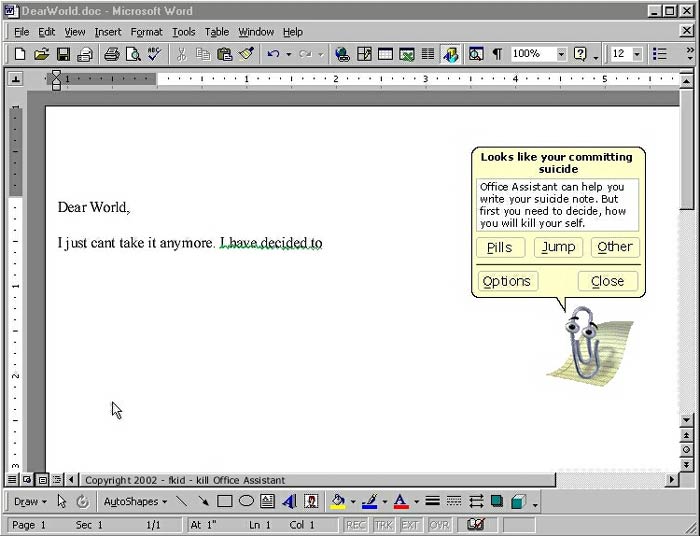
Task: Expand the font size 12 dropdown
Action: pos(637,54)
